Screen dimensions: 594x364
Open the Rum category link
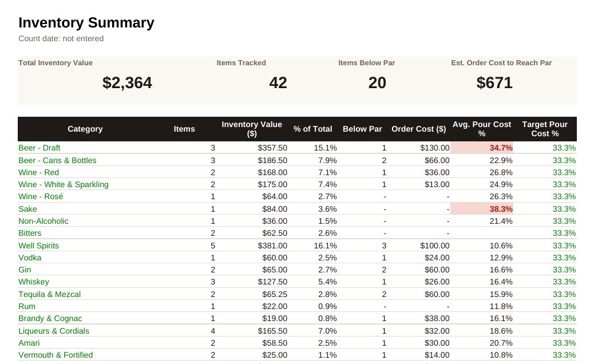coord(27,306)
